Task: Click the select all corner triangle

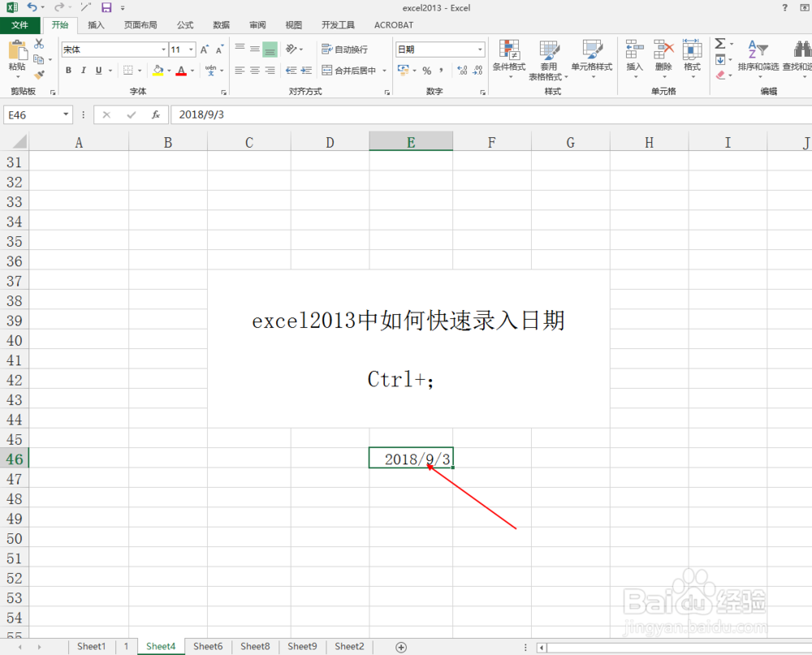Action: tap(19, 142)
